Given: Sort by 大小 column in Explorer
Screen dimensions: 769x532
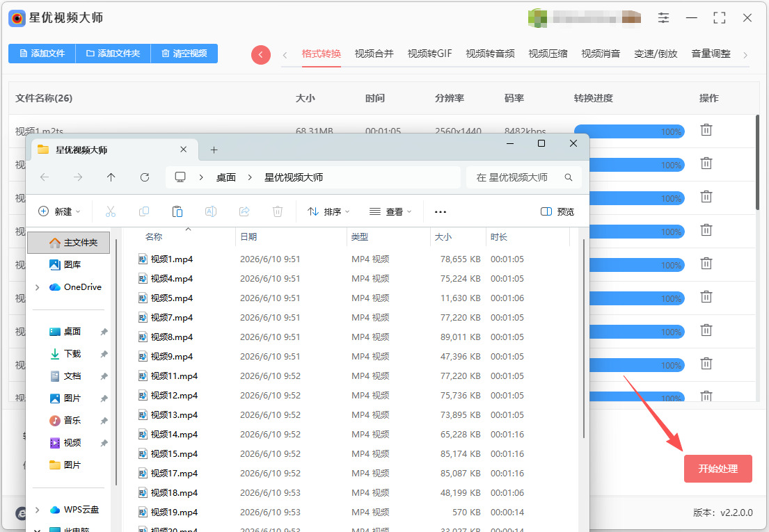Looking at the screenshot, I should click(x=443, y=237).
